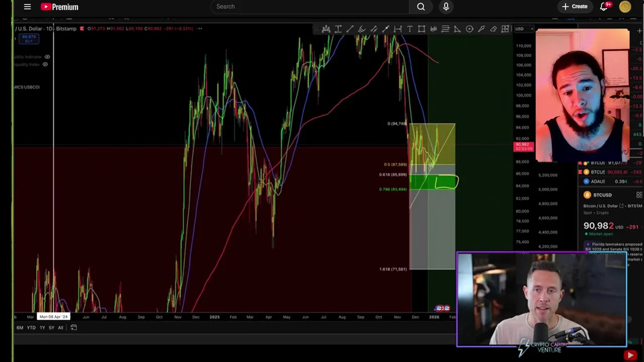Click the YouTube logo in bottom corner
644x362 pixels.
tap(630, 355)
